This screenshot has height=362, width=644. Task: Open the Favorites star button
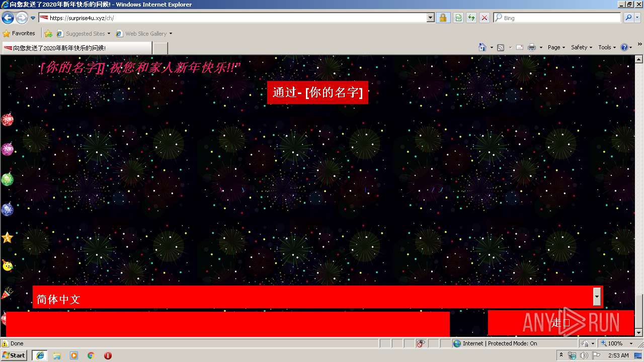pos(19,34)
